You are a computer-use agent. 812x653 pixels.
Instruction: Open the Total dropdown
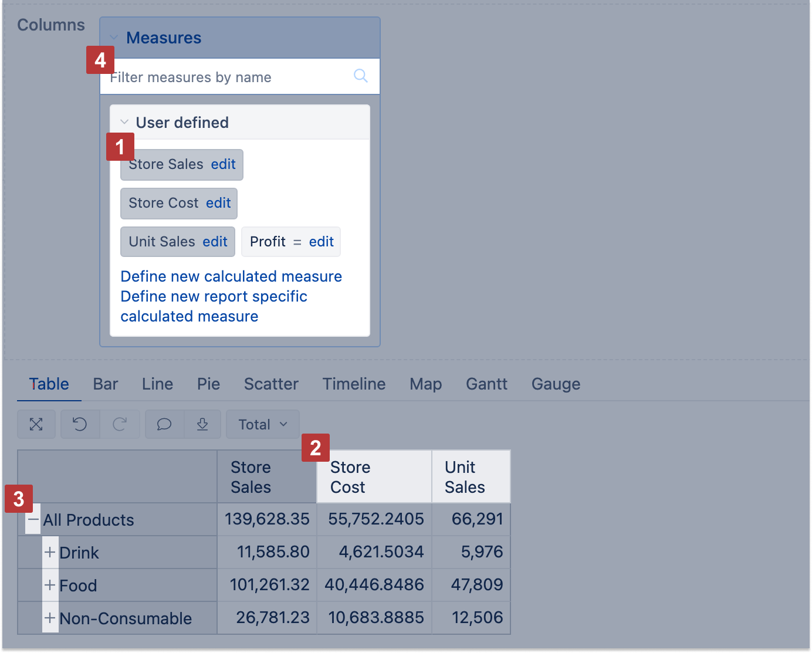point(262,424)
